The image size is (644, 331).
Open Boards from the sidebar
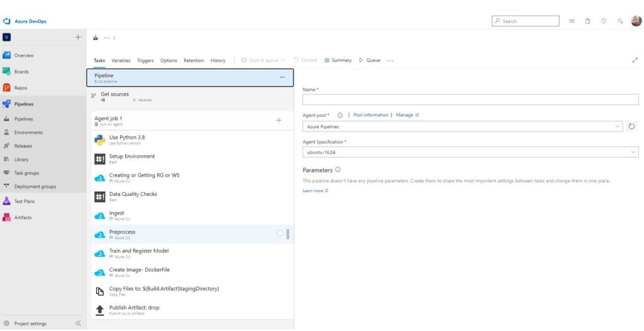coord(21,72)
